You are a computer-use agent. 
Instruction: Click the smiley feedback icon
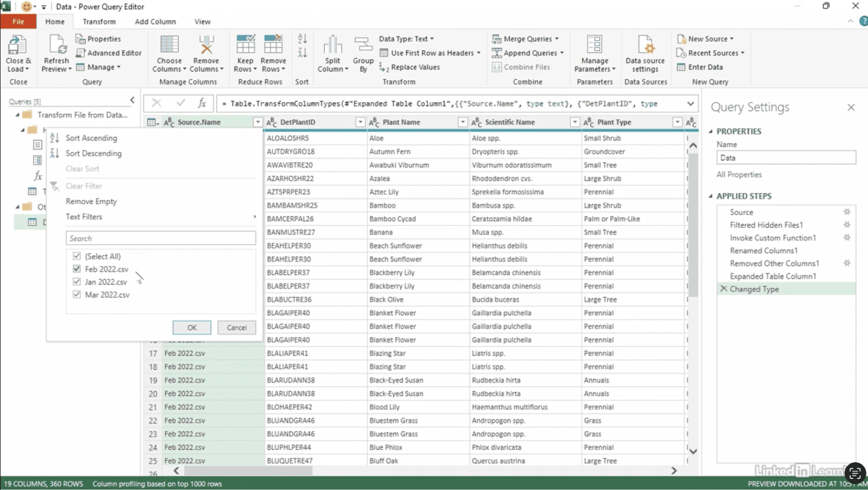coord(26,6)
